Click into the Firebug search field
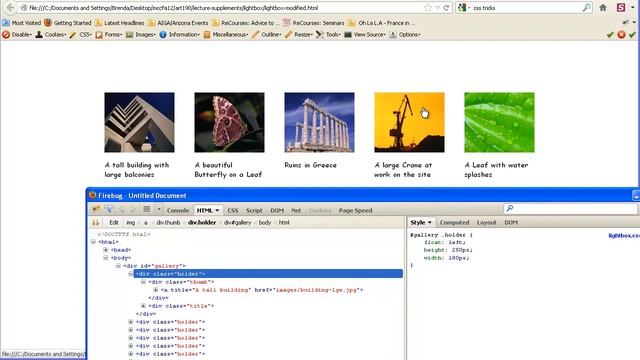Viewport: 640px width, 360px height. click(571, 209)
